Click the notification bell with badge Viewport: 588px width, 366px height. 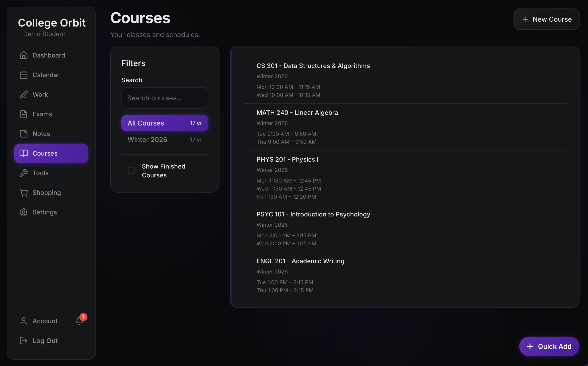(x=80, y=321)
